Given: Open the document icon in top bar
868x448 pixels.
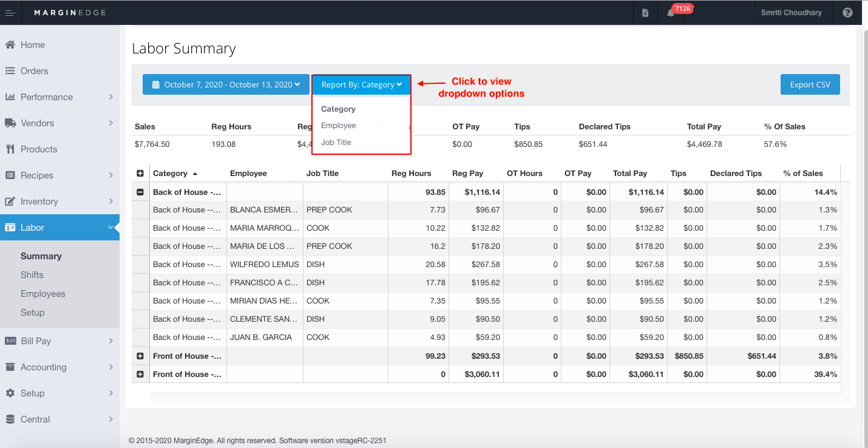Looking at the screenshot, I should point(645,13).
